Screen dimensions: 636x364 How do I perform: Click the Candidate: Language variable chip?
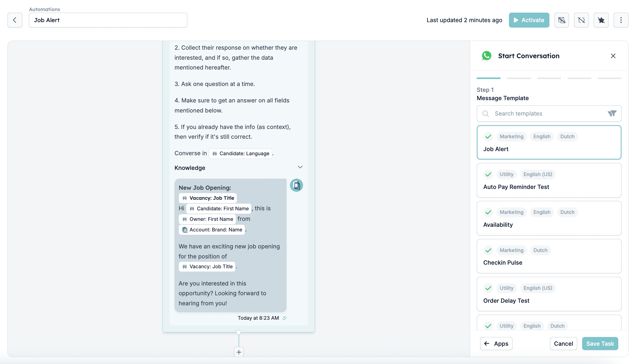240,154
